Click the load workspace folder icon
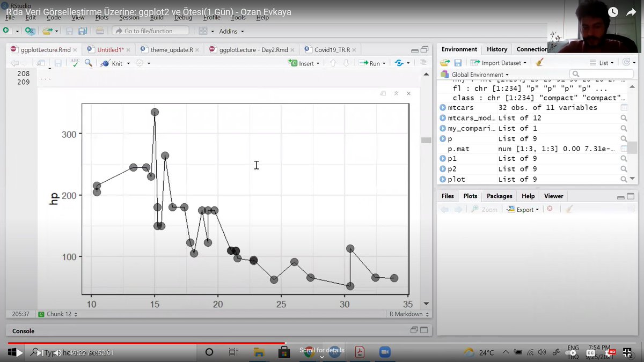 pos(445,63)
